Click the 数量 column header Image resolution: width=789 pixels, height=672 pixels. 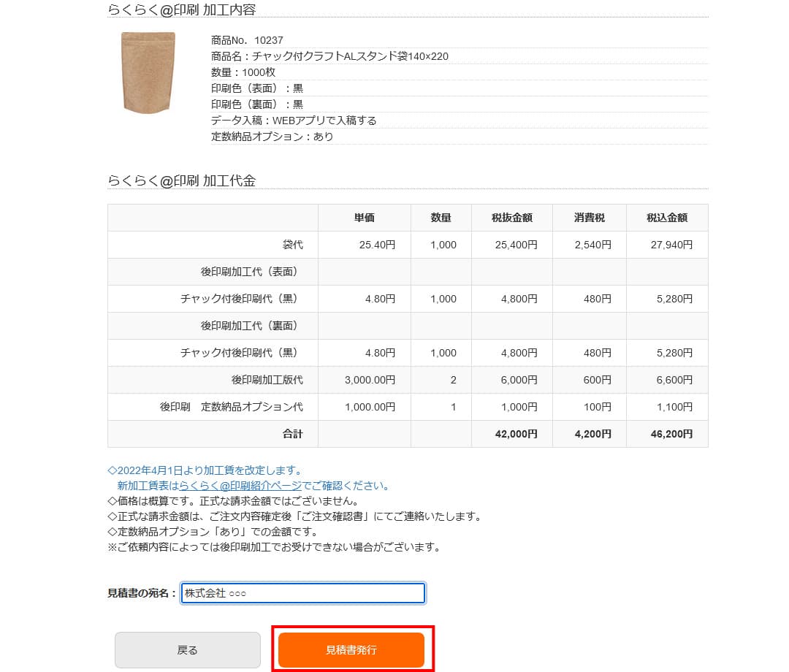point(441,218)
